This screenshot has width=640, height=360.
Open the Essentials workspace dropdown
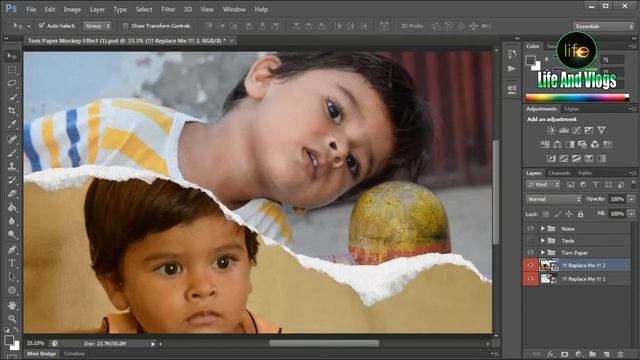tap(603, 26)
